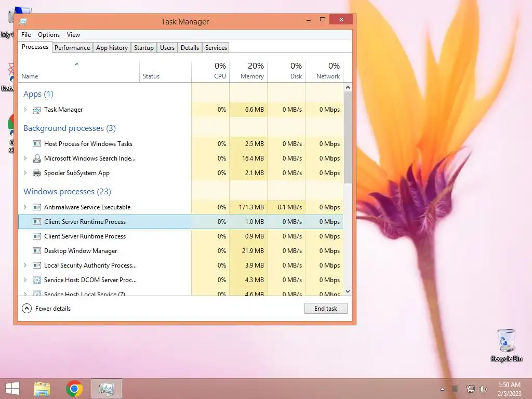
Task: Switch to the App history tab
Action: point(112,47)
